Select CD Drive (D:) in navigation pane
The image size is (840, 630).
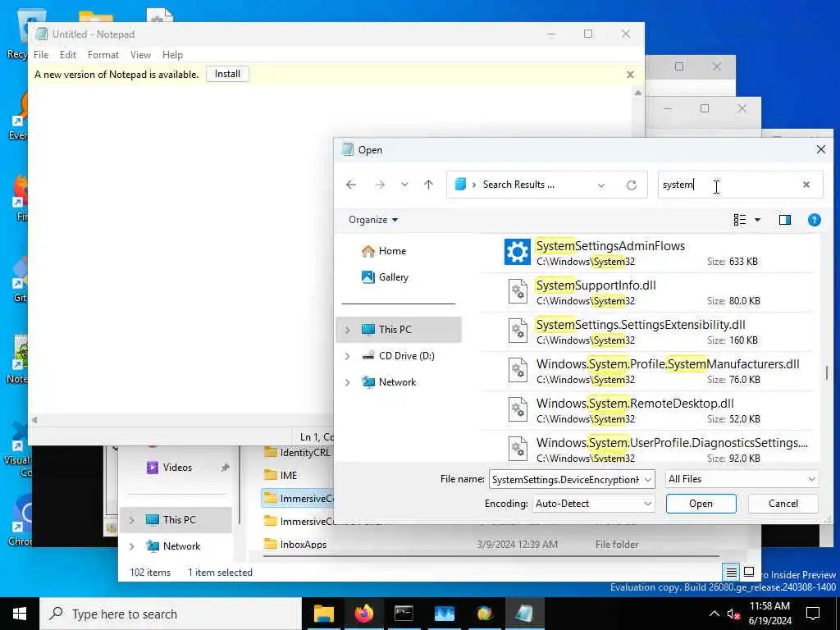pyautogui.click(x=406, y=356)
